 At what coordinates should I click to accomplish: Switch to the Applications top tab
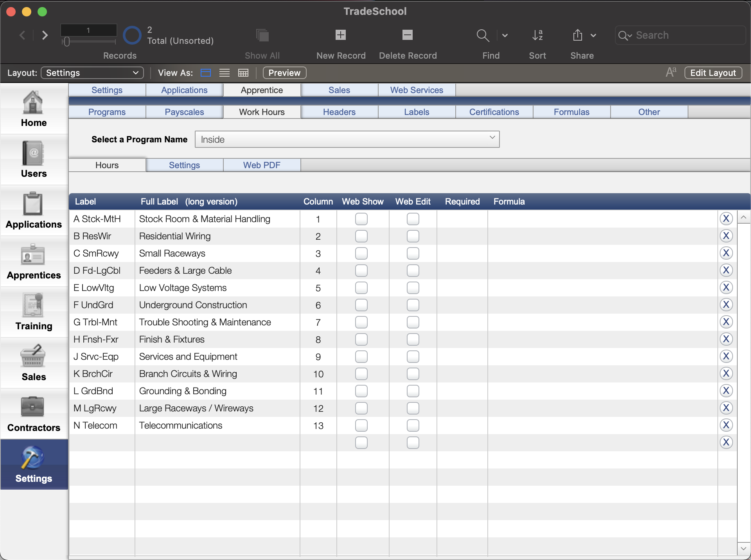click(x=184, y=90)
